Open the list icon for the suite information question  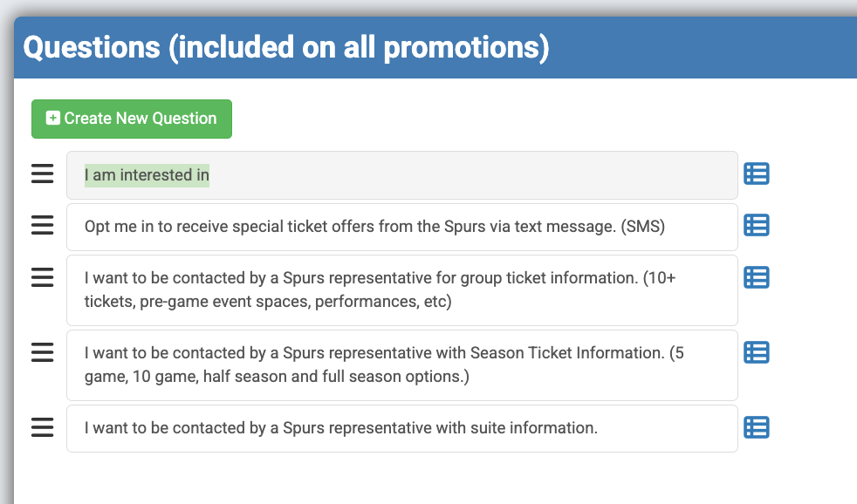tap(756, 427)
